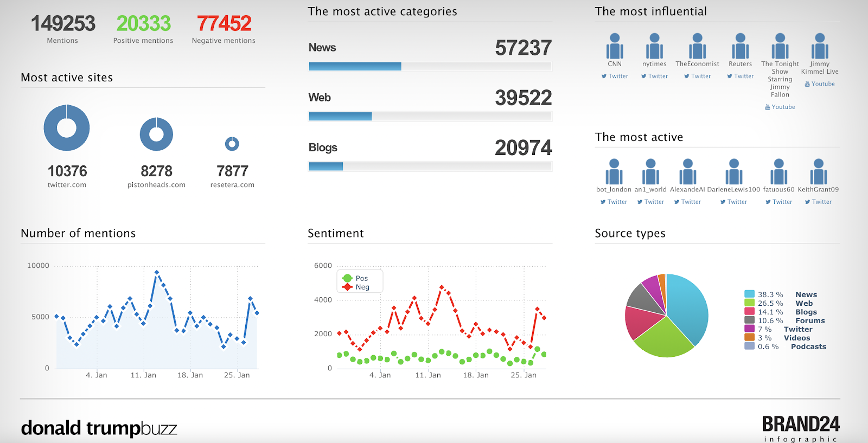The width and height of the screenshot is (868, 443).
Task: Click the Web green legend swatch
Action: point(749,303)
